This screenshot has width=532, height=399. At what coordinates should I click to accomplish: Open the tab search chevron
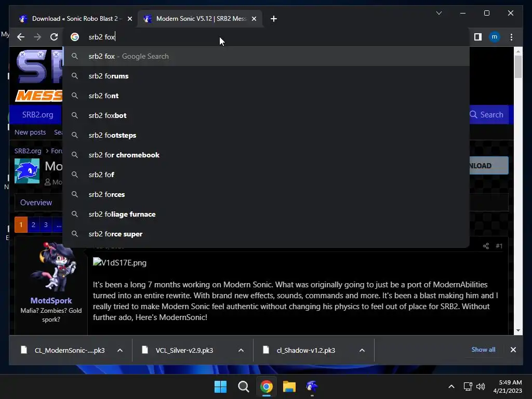tap(438, 13)
